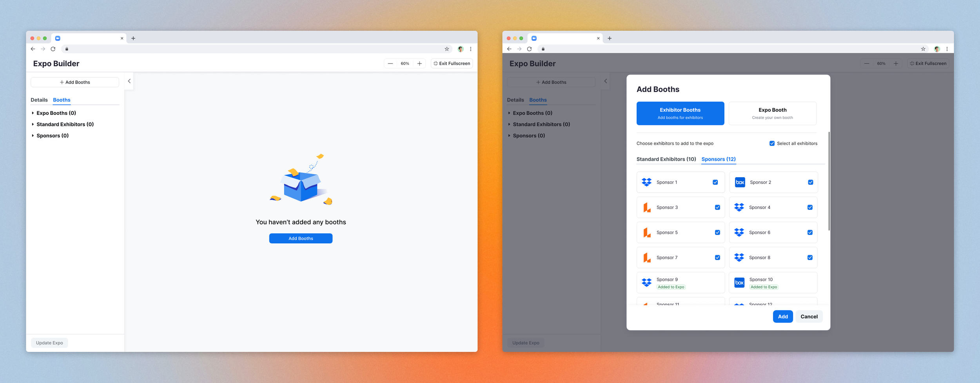Viewport: 980px width, 383px height.
Task: Reload the page in left browser window
Action: [x=53, y=49]
